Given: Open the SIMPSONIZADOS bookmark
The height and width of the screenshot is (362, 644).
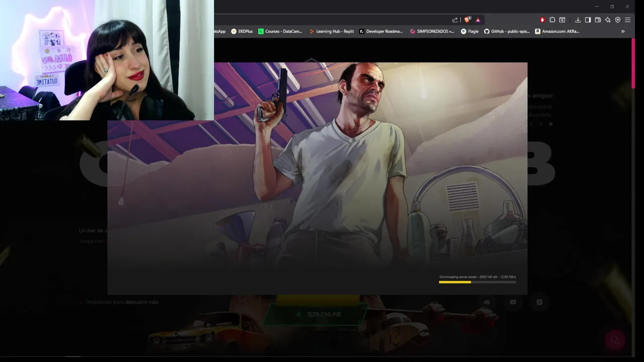Looking at the screenshot, I should (x=432, y=31).
